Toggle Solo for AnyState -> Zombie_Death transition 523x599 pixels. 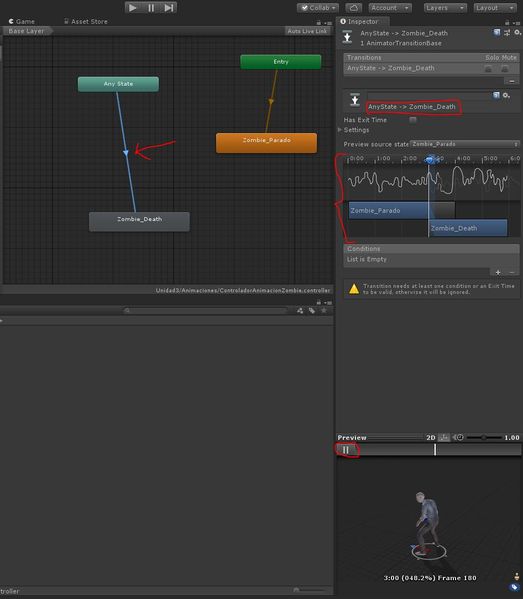[488, 69]
